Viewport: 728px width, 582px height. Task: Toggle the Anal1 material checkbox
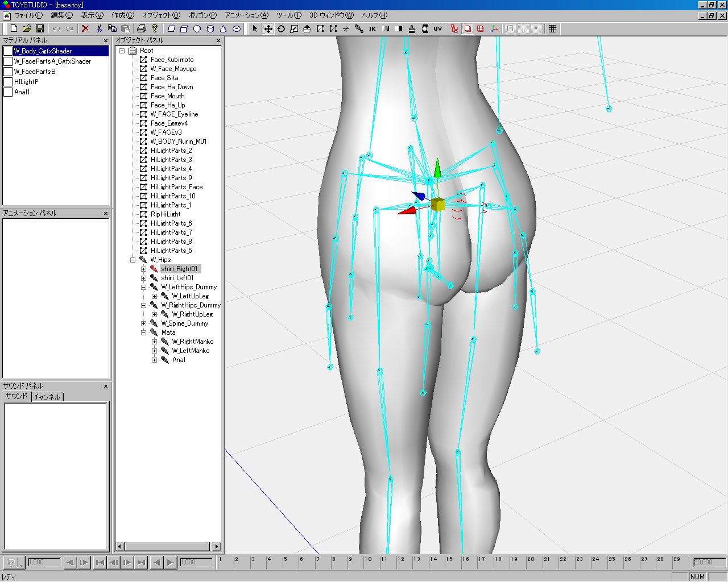tap(8, 92)
